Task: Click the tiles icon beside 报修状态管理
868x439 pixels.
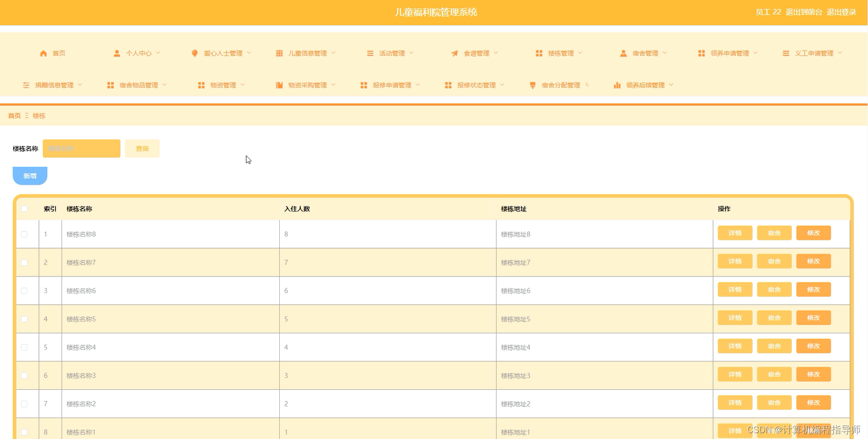Action: tap(448, 85)
